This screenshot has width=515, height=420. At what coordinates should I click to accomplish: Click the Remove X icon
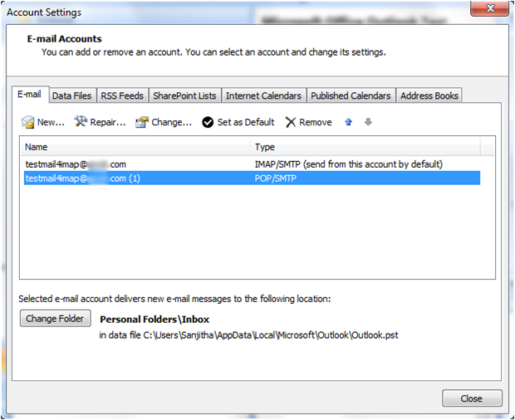coord(291,122)
